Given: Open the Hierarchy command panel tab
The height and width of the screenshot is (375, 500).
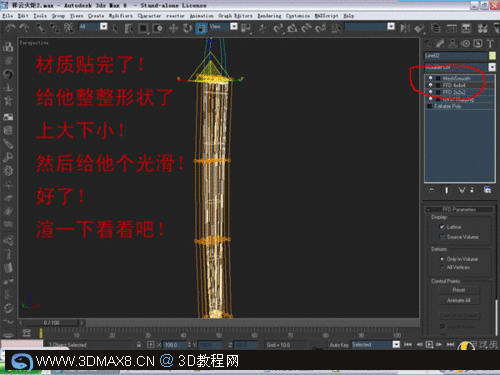Looking at the screenshot, I should pos(453,43).
